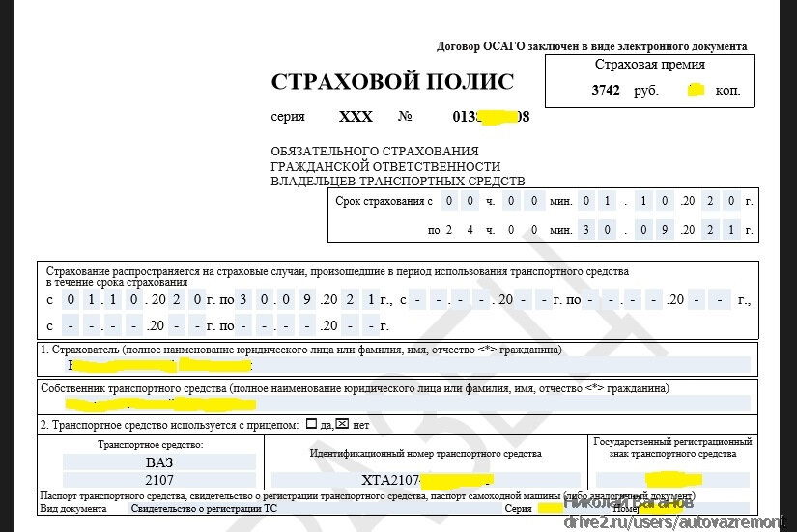
Task: Click the 'Страхование распространяется на страховые случаи' sentence
Action: point(337,271)
